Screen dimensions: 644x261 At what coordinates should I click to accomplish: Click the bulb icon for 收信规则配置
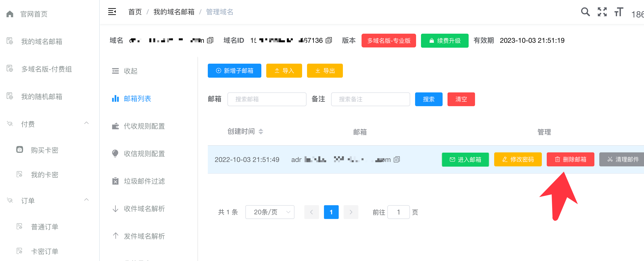pyautogui.click(x=115, y=153)
